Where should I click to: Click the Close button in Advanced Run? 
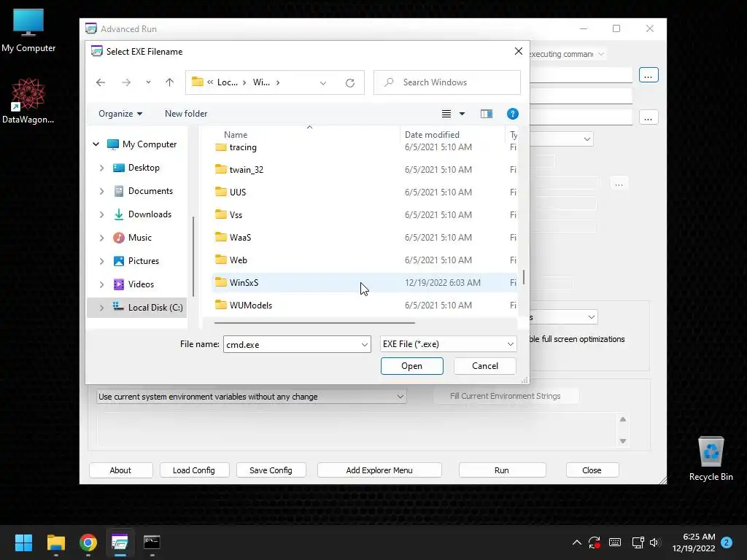[592, 470]
